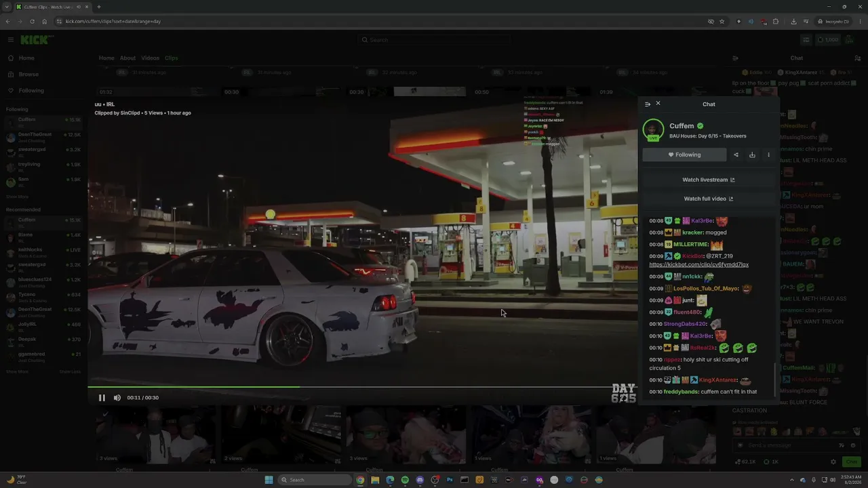Collapse the background Chat panel arrow
Screen dimensions: 868x488
(x=735, y=58)
